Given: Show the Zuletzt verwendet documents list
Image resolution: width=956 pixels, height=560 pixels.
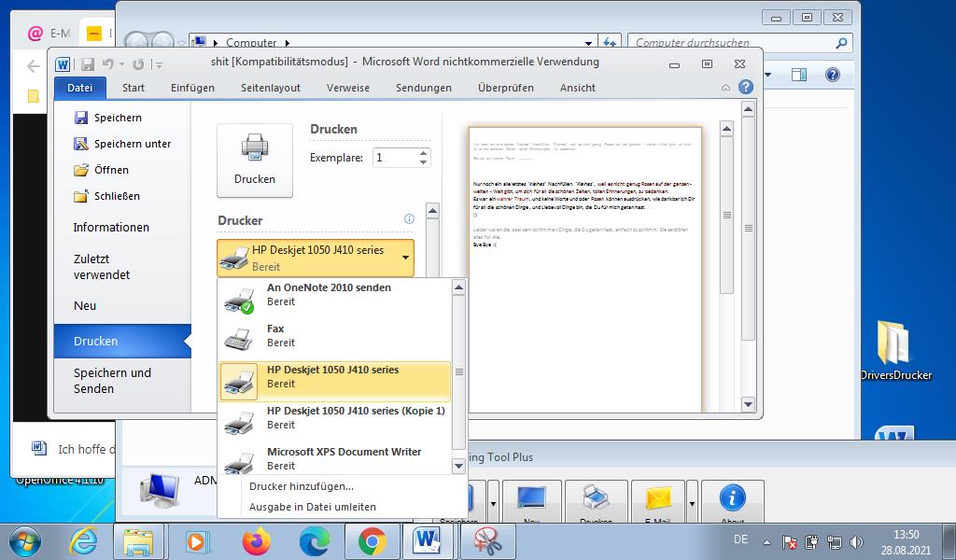Looking at the screenshot, I should coord(101,267).
